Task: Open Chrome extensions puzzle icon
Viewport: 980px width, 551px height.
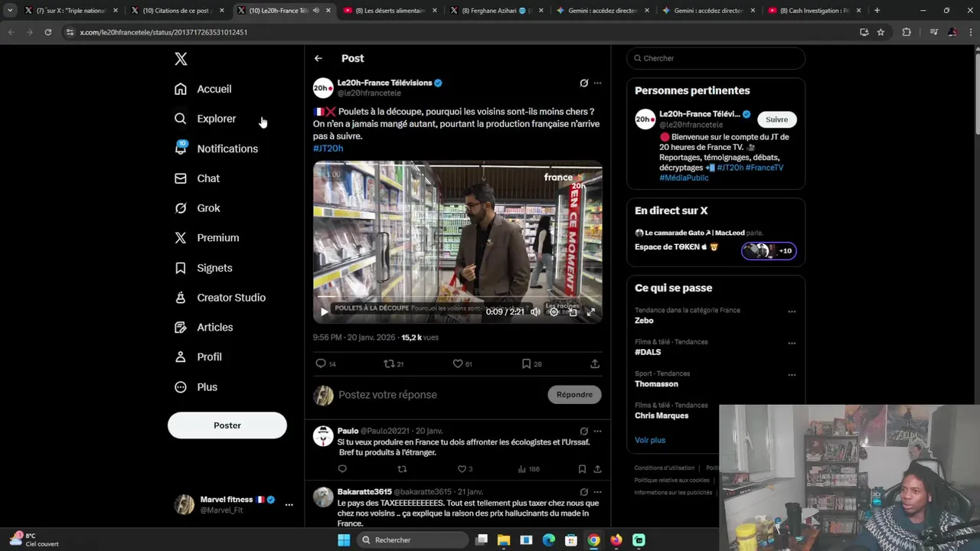Action: click(x=906, y=32)
